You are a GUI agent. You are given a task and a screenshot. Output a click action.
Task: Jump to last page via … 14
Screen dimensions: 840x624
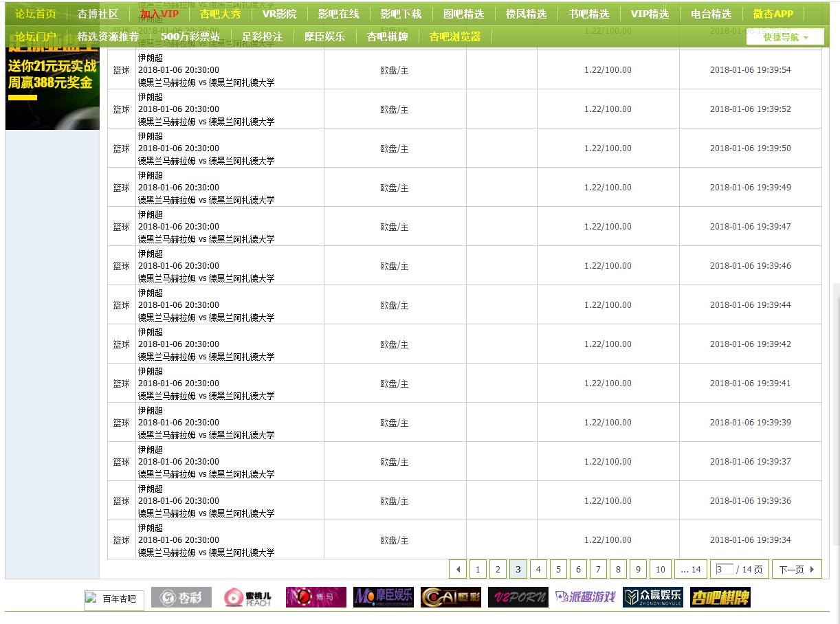[x=690, y=569]
